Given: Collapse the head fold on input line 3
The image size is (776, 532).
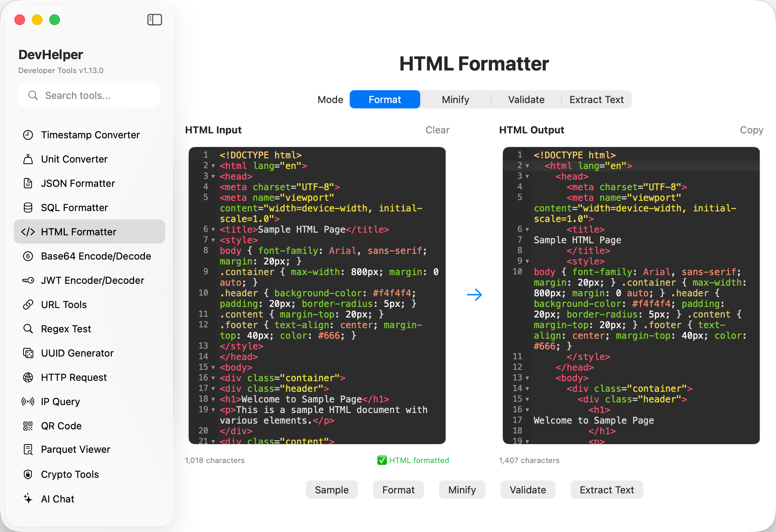Looking at the screenshot, I should (x=213, y=177).
